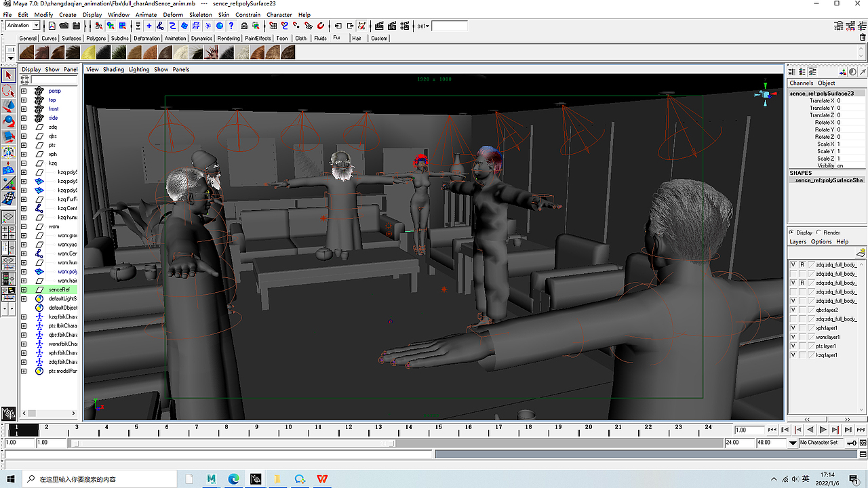The height and width of the screenshot is (488, 868).
Task: Toggle visibility of kzq:layer1
Action: [x=793, y=355]
